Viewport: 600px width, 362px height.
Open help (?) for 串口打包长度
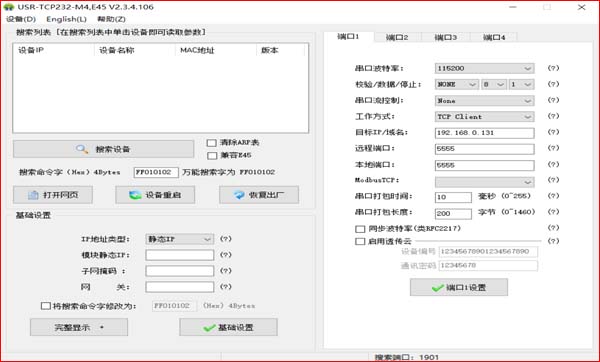tap(553, 212)
